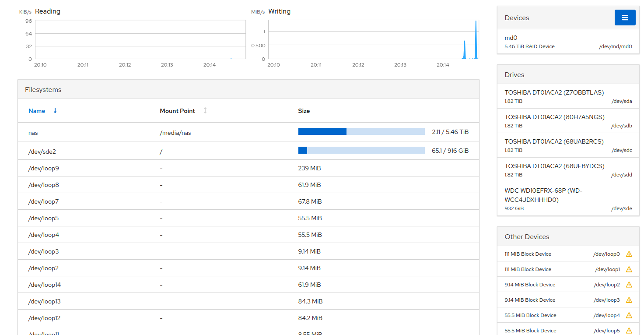Select the WDC WD10EFRX drive entry

click(568, 199)
